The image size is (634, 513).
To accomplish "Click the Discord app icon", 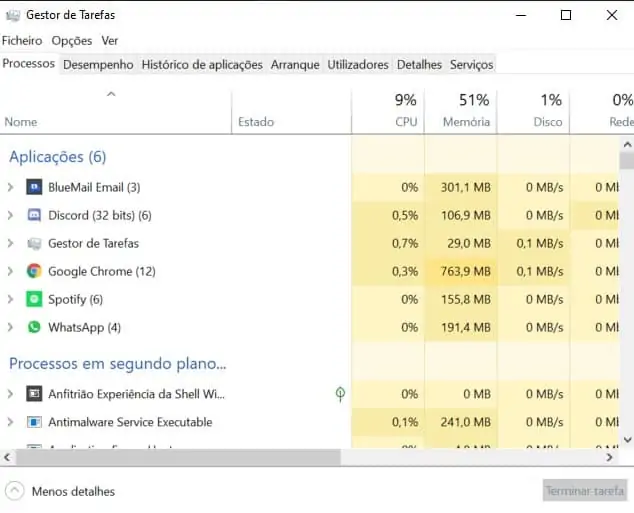I will 34,215.
